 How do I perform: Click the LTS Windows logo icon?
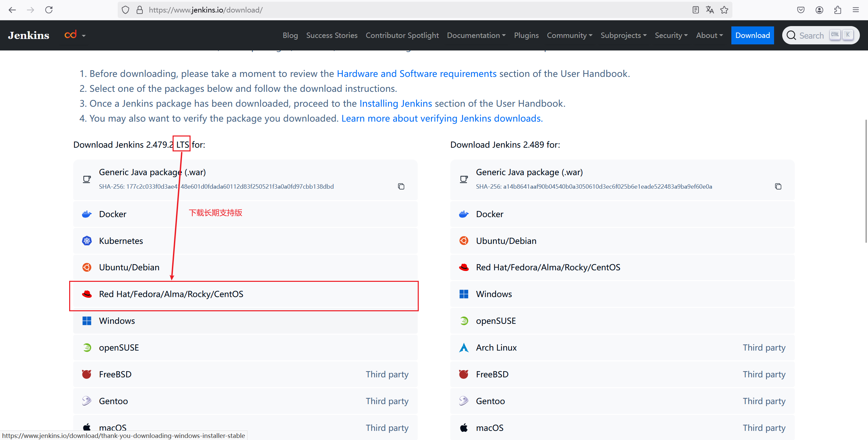(87, 321)
